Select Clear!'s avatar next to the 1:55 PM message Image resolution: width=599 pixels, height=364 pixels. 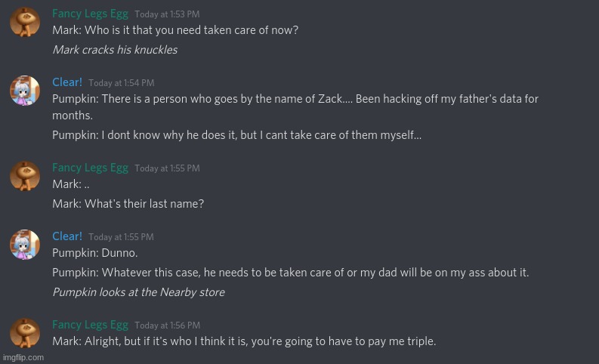(x=25, y=245)
